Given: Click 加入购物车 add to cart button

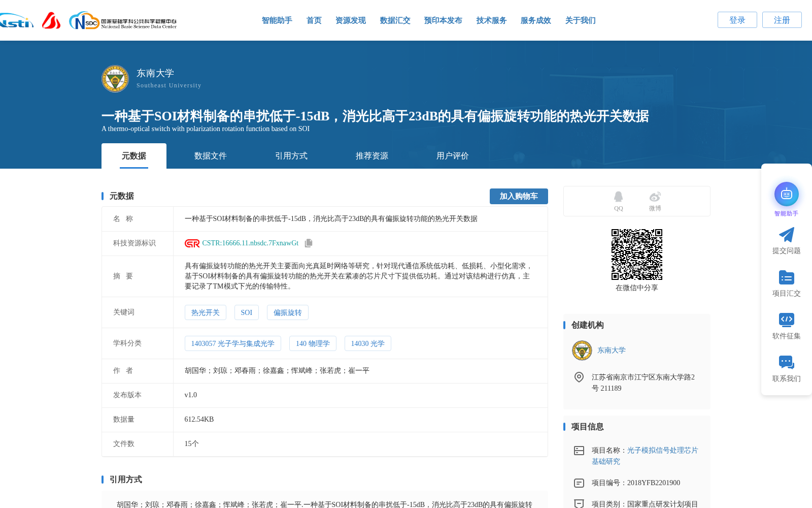Looking at the screenshot, I should point(519,196).
